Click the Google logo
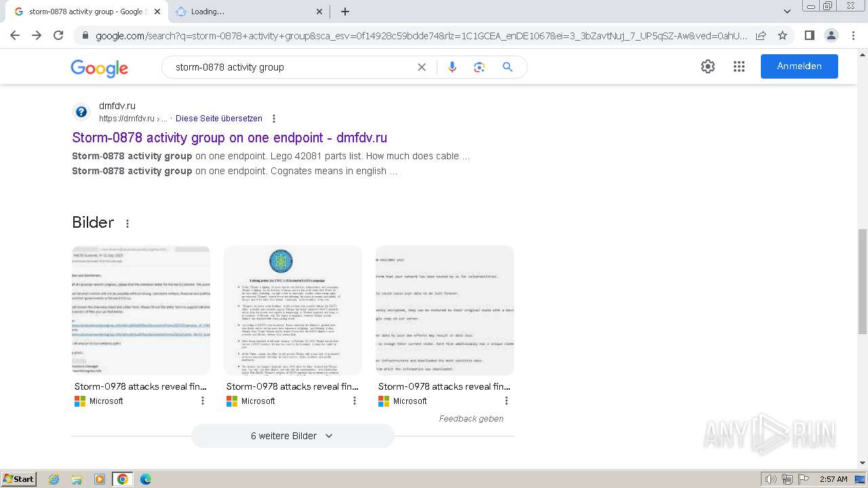 click(99, 68)
